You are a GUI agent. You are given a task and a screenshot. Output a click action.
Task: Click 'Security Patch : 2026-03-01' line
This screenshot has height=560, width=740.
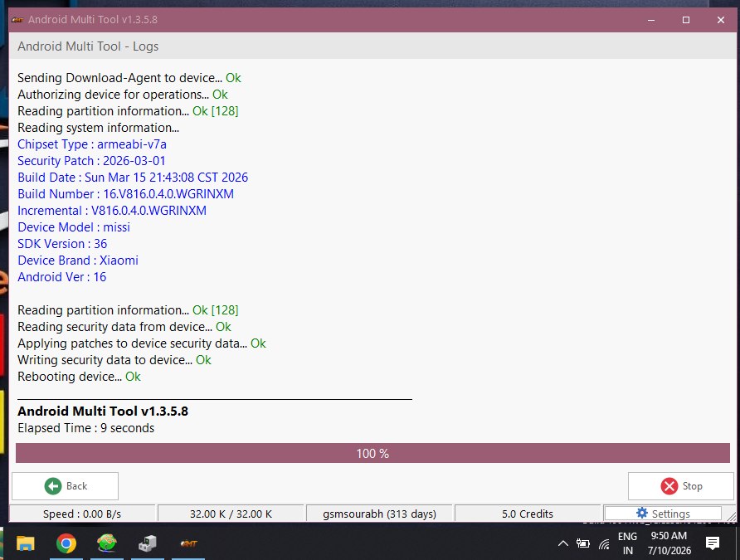click(x=91, y=161)
